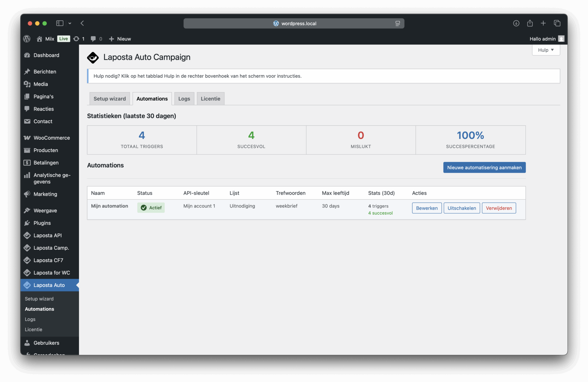Click the Totaal Triggers stat card
The image size is (588, 382).
point(142,140)
